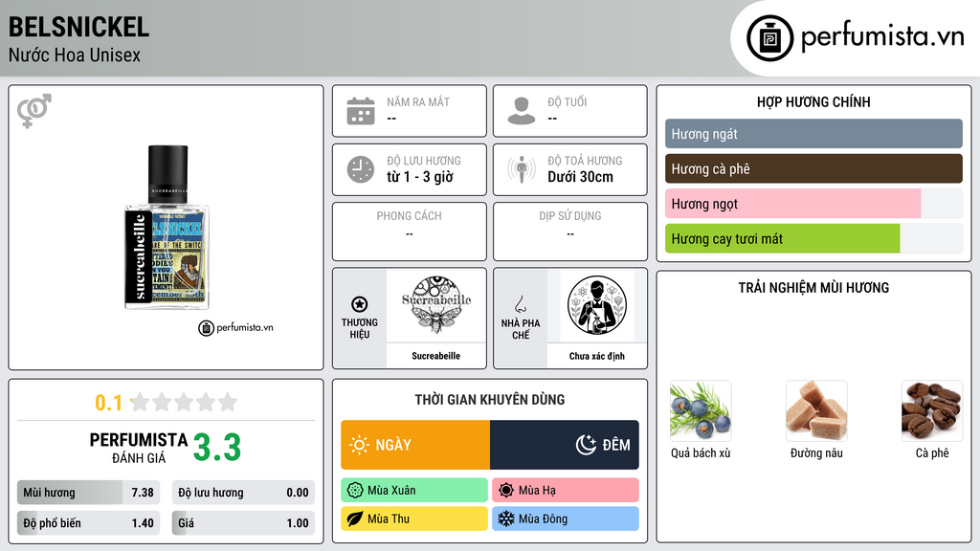This screenshot has height=551, width=980.
Task: Click the perfumer silhouette circular image
Action: point(597,305)
